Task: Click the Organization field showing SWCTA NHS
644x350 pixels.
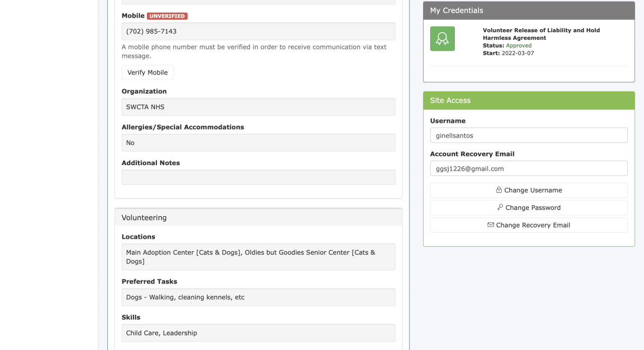Action: 258,107
